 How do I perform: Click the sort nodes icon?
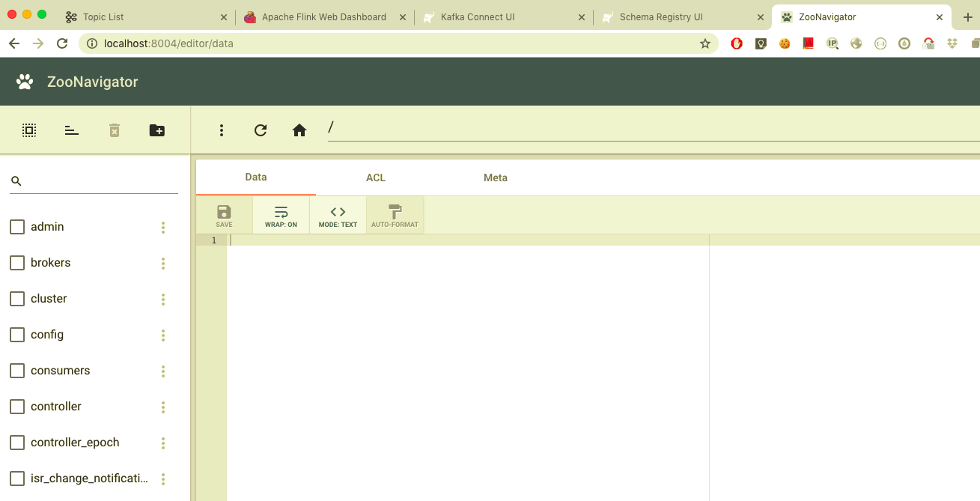tap(71, 130)
